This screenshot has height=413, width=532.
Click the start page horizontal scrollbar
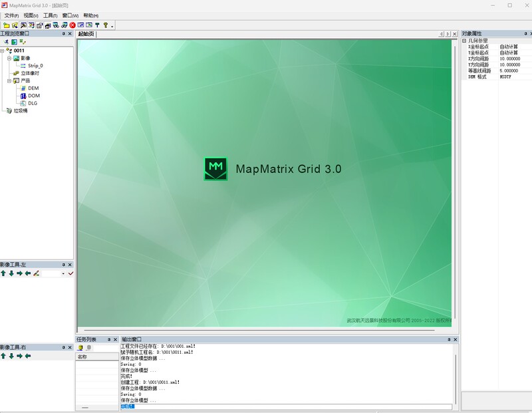point(259,330)
